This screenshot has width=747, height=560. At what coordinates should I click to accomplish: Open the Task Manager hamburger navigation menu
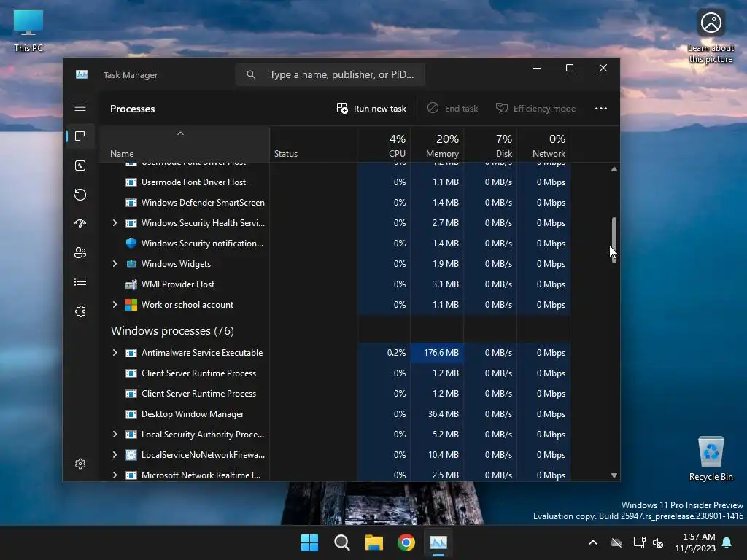point(80,107)
